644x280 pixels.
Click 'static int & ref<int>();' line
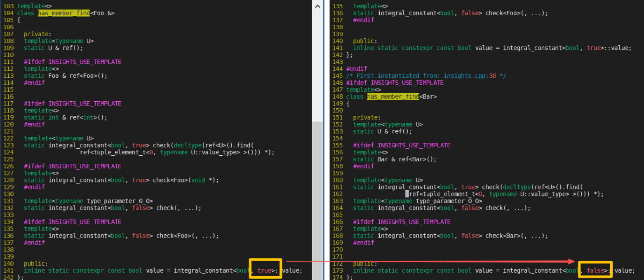[x=65, y=117]
